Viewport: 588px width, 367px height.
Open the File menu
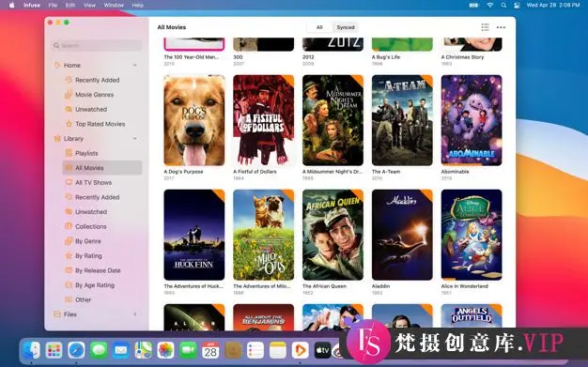tap(53, 6)
